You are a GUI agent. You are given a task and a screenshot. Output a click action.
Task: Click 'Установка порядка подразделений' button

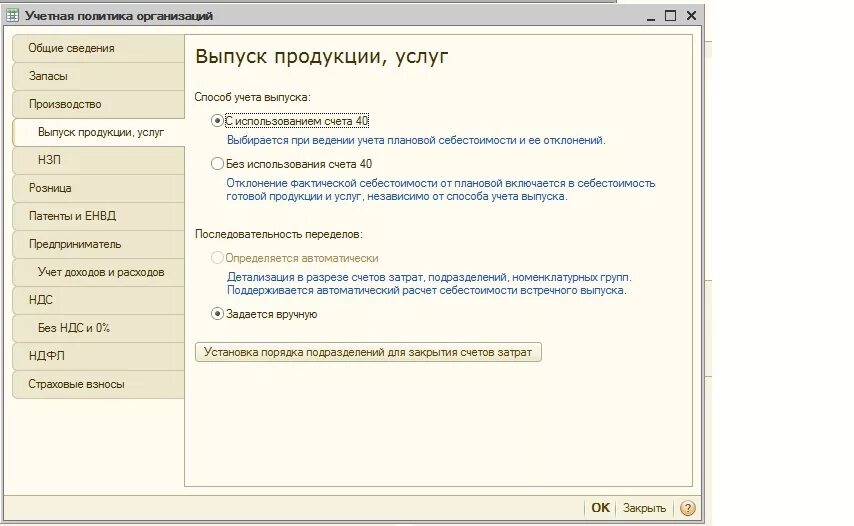point(368,352)
